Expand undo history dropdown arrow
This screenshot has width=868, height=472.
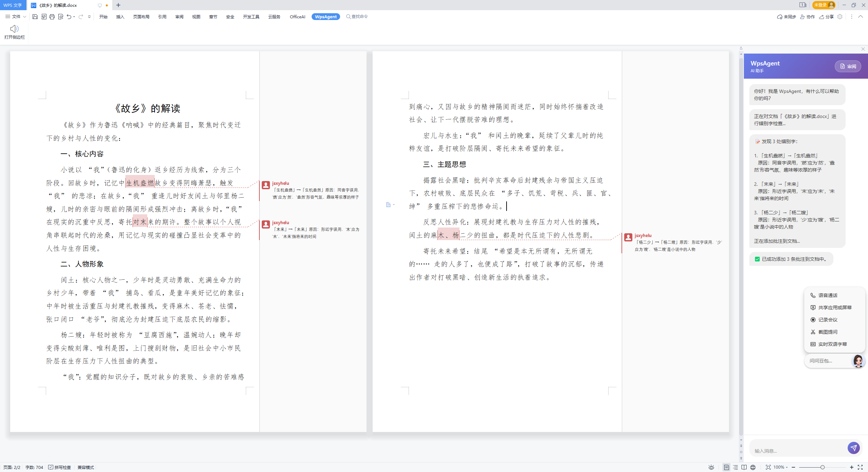point(74,17)
